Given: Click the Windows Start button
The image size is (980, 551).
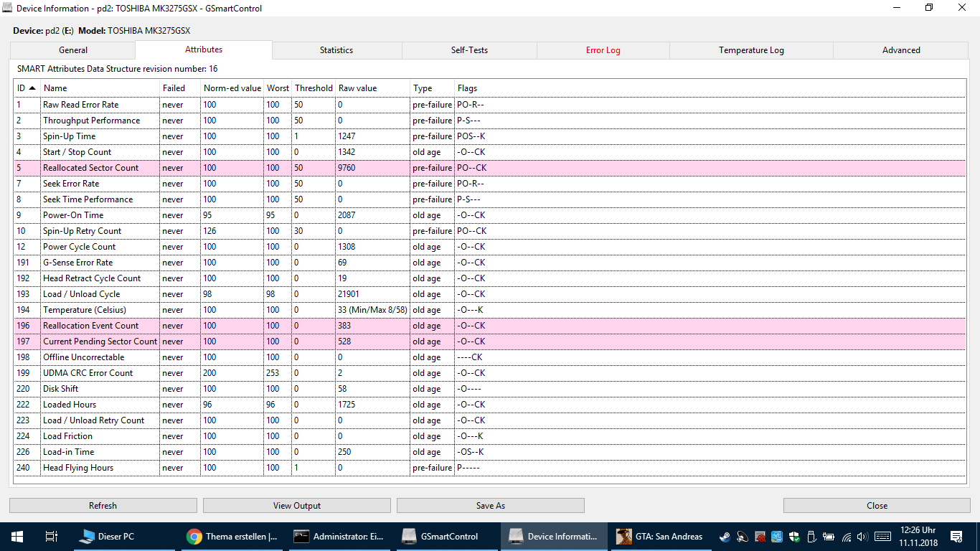Looking at the screenshot, I should click(17, 536).
